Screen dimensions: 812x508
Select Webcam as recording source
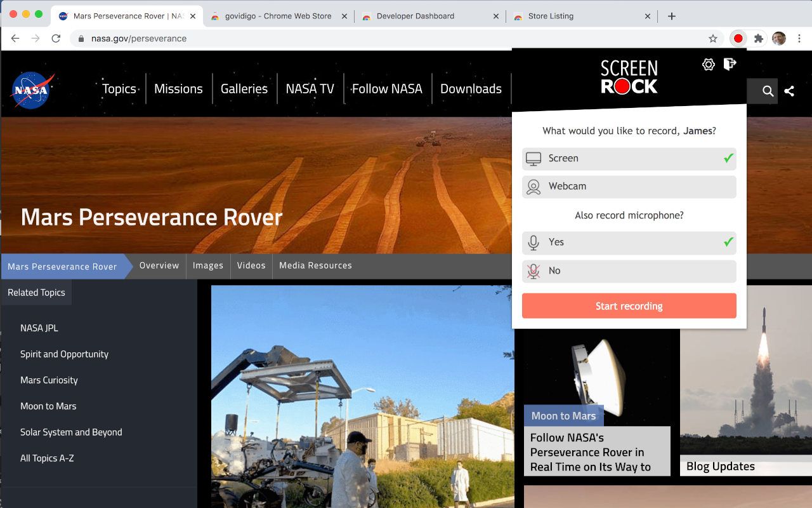click(x=629, y=187)
